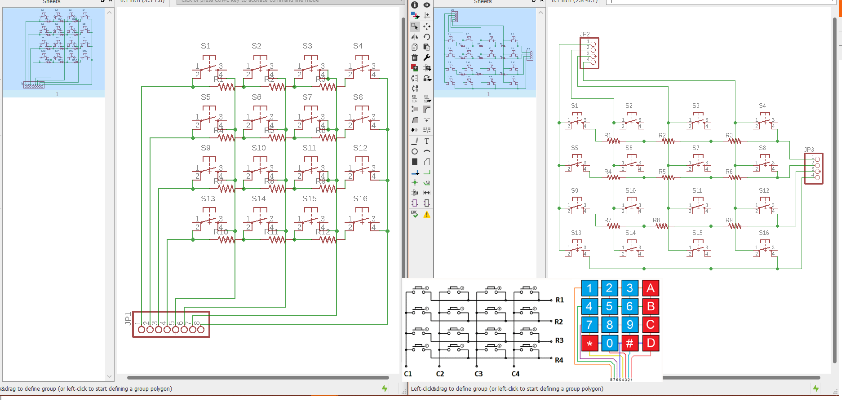Select the Show (eye) tool
Image resolution: width=868 pixels, height=406 pixels.
point(427,5)
